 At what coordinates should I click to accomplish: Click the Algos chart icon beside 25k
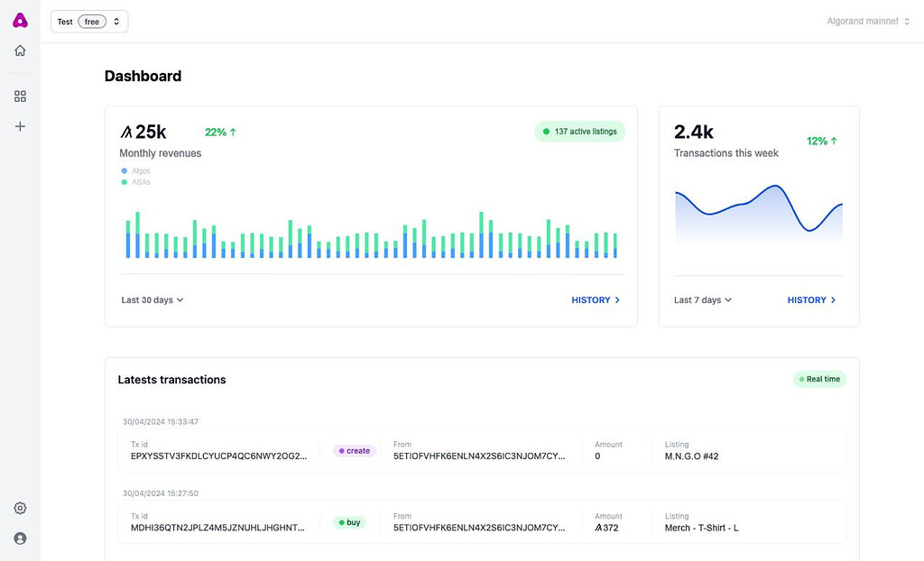pos(127,131)
